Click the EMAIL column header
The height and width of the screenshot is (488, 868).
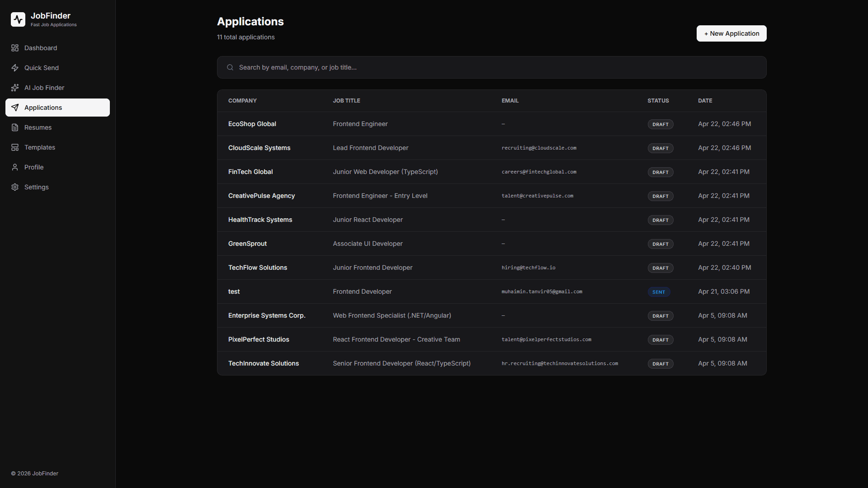[510, 101]
